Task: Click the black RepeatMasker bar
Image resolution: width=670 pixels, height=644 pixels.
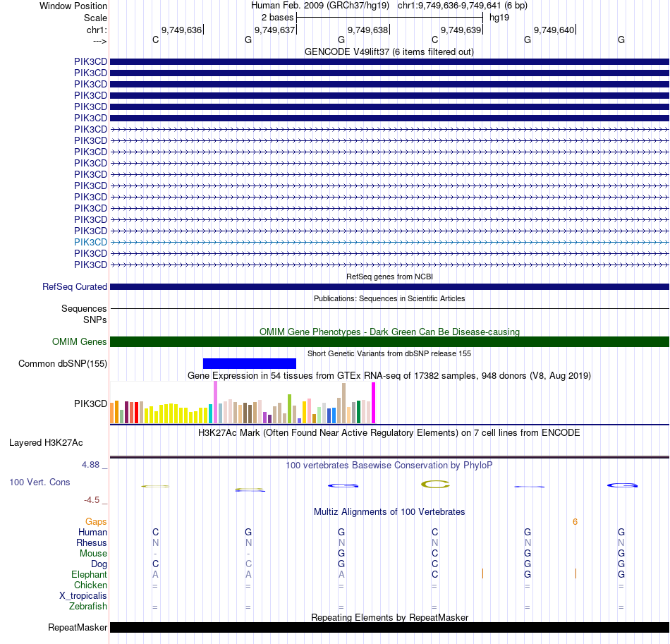Action: tap(389, 627)
